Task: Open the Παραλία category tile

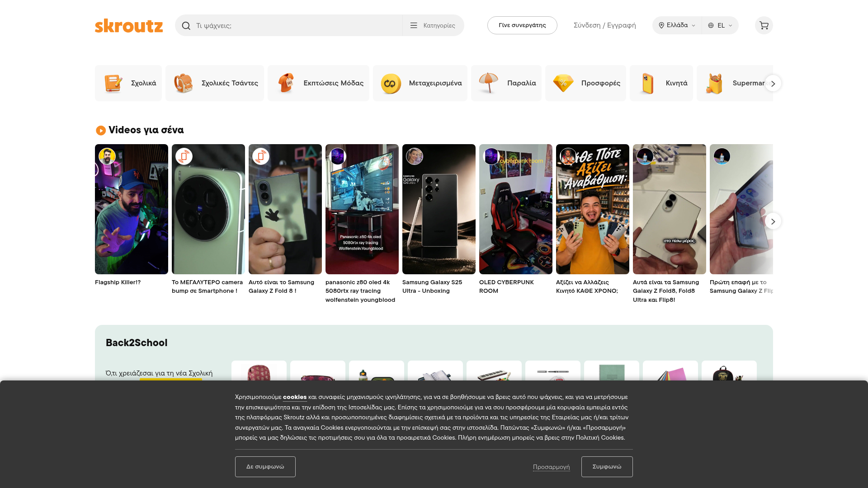Action: [506, 83]
